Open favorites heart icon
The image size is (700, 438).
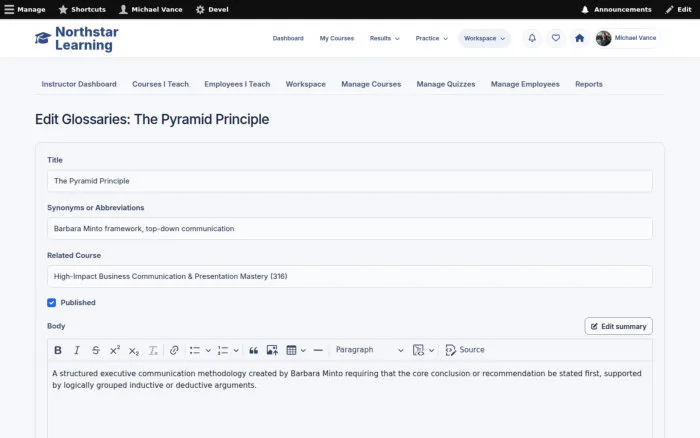(556, 38)
